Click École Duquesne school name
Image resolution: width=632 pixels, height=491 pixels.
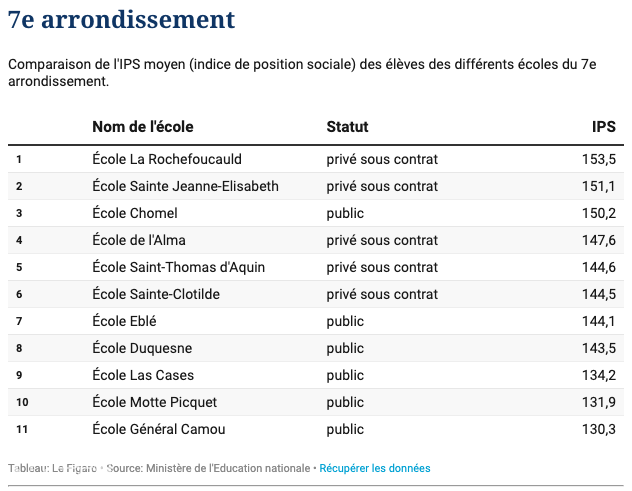[142, 348]
